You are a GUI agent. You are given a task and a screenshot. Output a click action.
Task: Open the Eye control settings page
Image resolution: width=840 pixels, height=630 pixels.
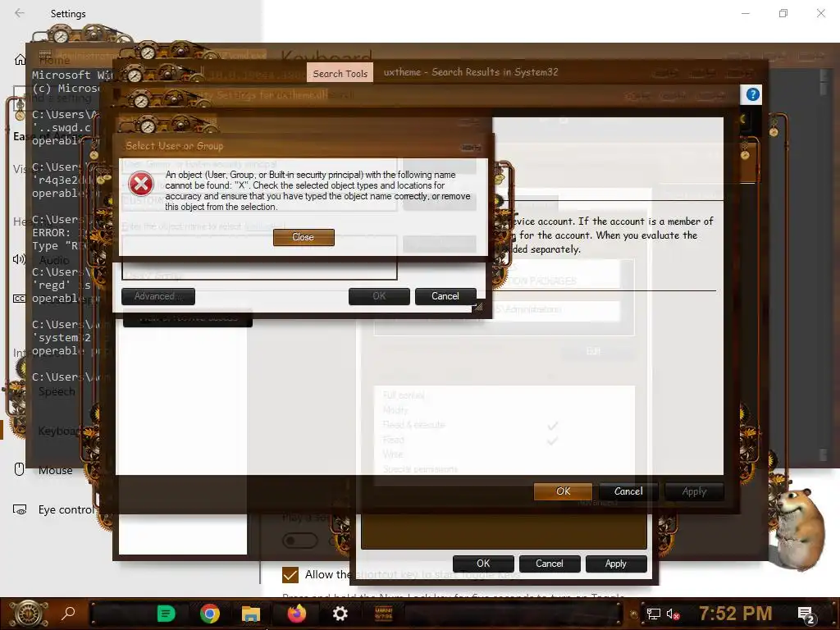point(66,509)
